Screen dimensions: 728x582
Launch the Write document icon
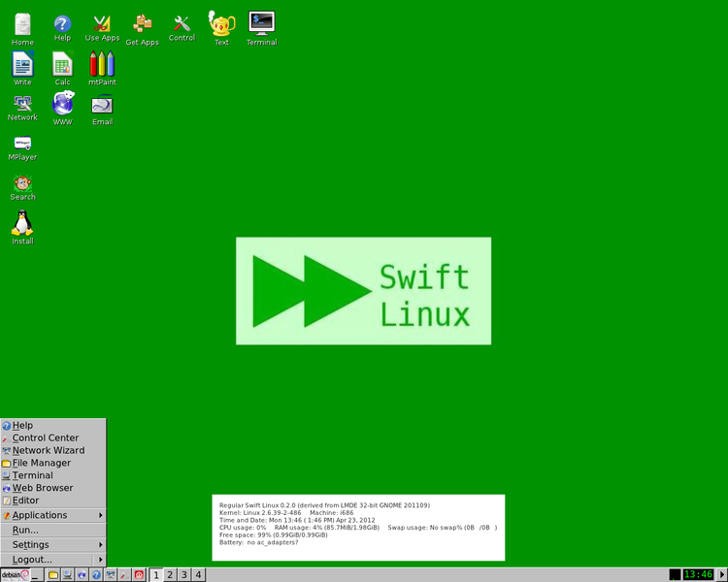pos(22,65)
